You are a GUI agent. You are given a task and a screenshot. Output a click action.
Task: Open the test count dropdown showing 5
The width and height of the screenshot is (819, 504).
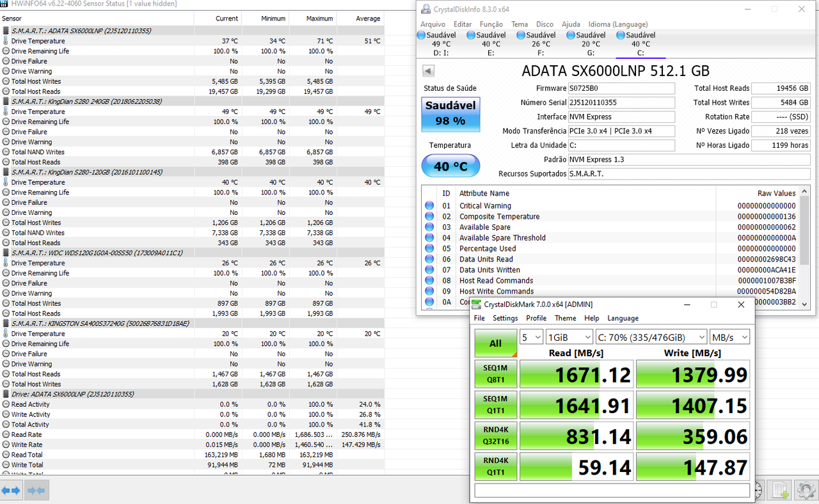coord(531,337)
